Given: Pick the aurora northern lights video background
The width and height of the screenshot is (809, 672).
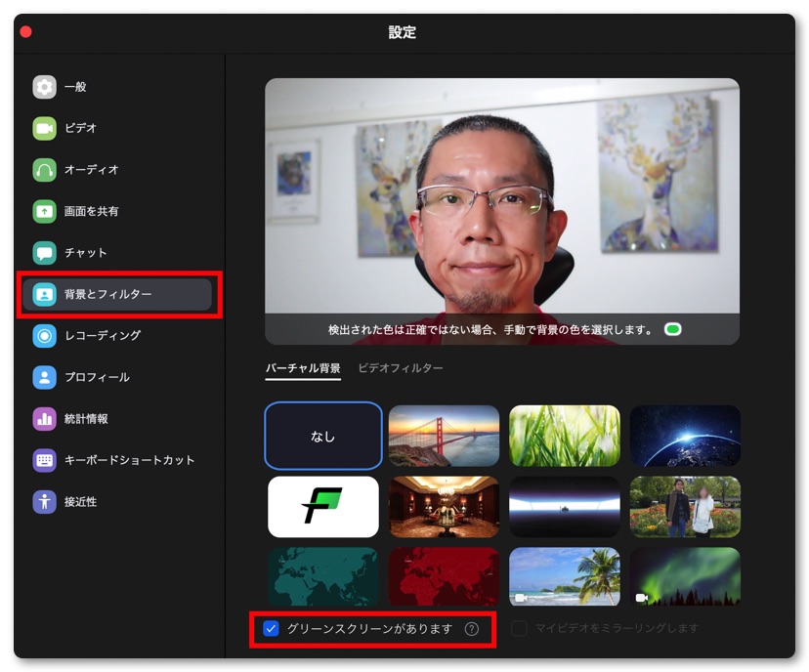Looking at the screenshot, I should [684, 576].
